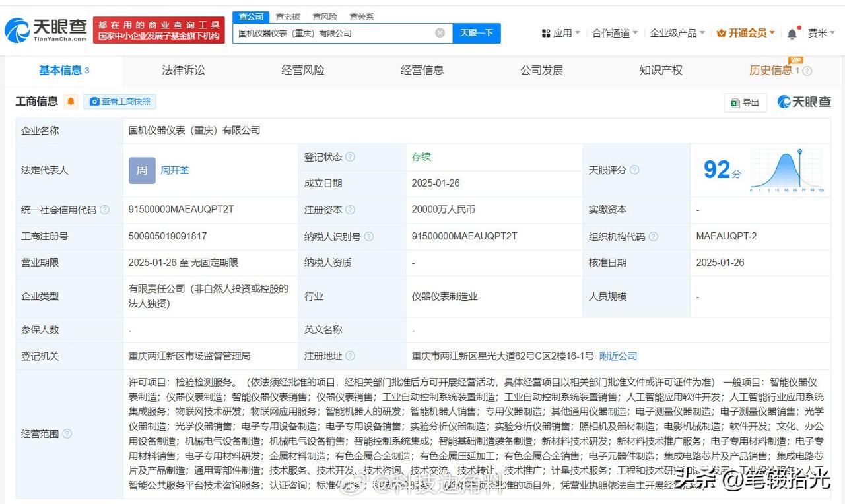Click the orange alert bell beside 工商信息
The height and width of the screenshot is (504, 845).
pyautogui.click(x=71, y=102)
